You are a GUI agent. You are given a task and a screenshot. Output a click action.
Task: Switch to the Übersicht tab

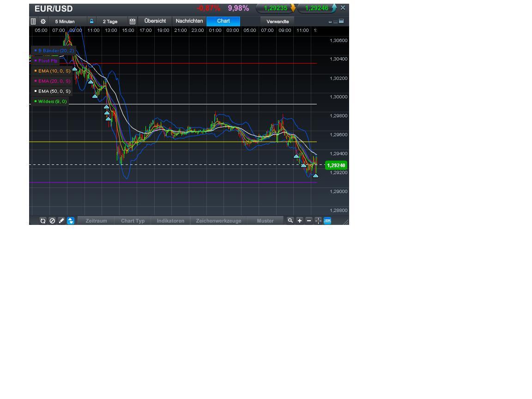click(155, 21)
